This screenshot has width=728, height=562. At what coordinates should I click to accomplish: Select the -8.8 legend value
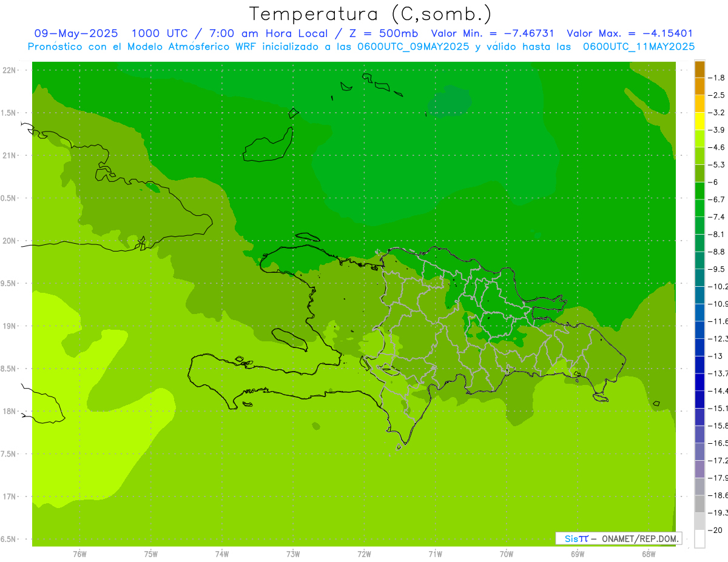[717, 252]
